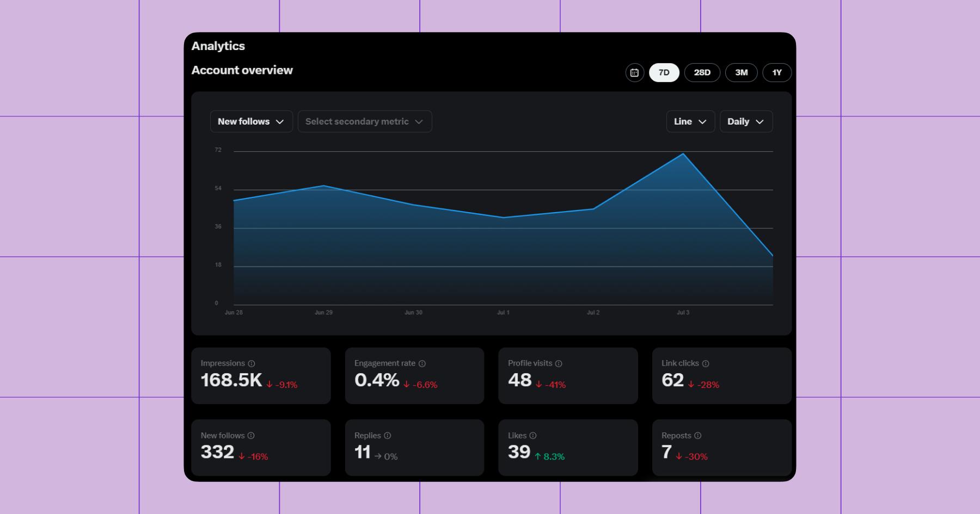Image resolution: width=980 pixels, height=514 pixels.
Task: Click the New follows -16% change indicator
Action: [x=253, y=457]
